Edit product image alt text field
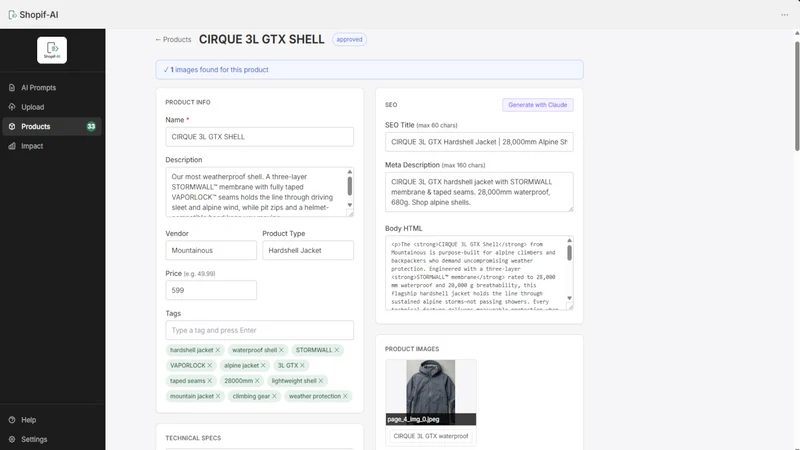 click(x=431, y=436)
